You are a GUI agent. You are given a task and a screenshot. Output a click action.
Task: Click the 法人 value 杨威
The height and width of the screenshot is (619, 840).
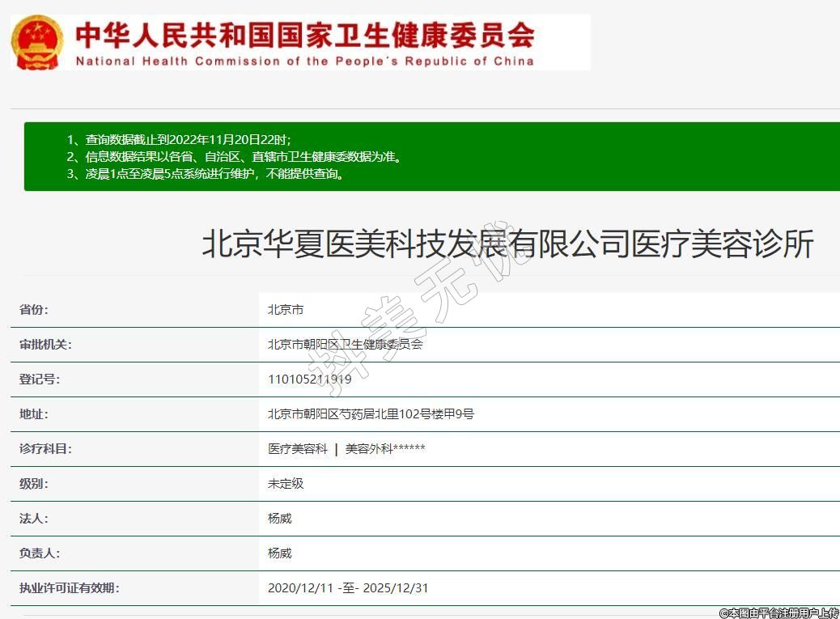click(x=279, y=519)
